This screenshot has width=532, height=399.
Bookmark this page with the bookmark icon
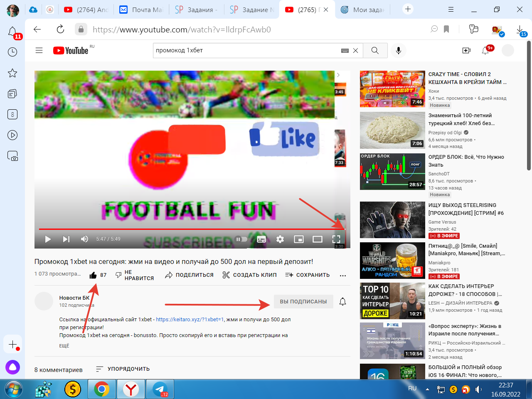pyautogui.click(x=446, y=29)
